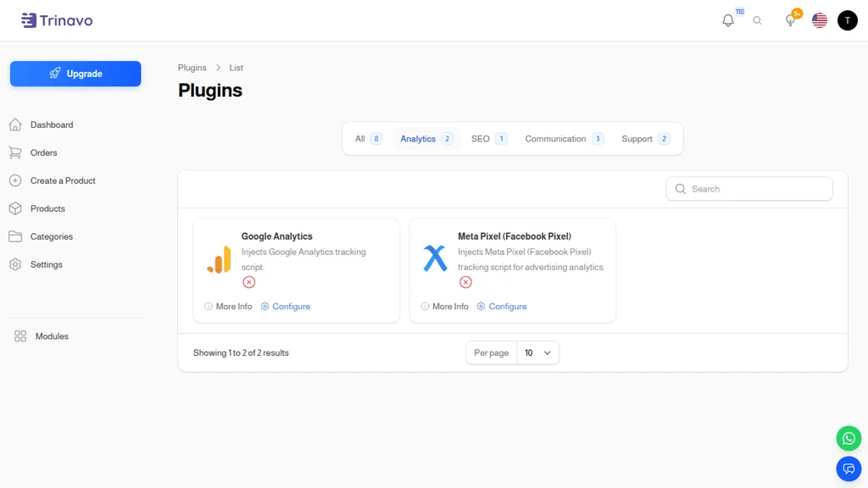Click the Meta Pixel logo
The height and width of the screenshot is (488, 868).
point(435,258)
